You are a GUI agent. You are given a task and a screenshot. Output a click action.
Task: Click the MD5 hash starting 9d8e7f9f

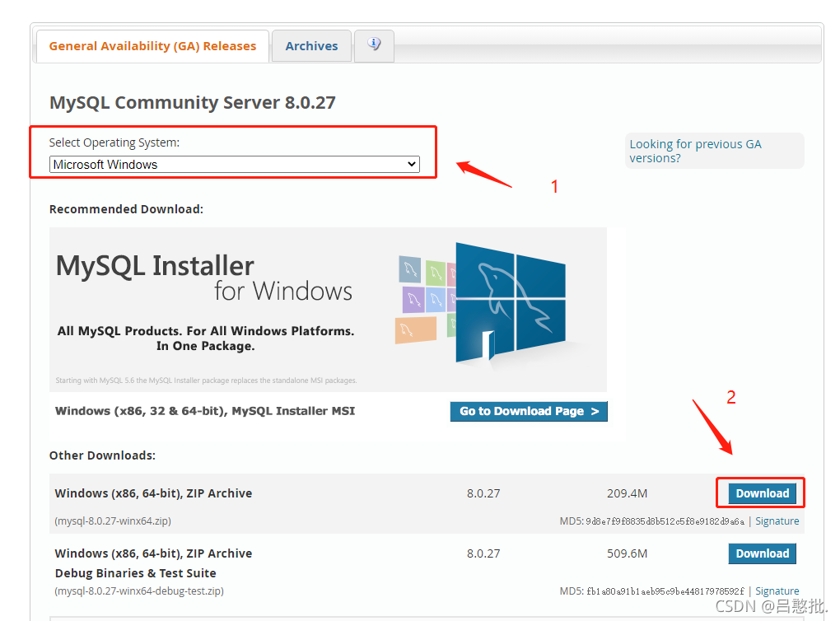(x=665, y=521)
